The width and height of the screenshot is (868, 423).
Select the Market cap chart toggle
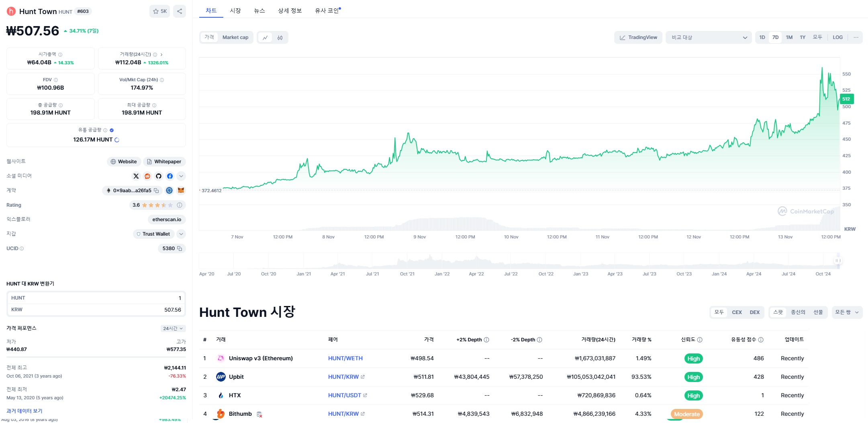[x=235, y=37]
